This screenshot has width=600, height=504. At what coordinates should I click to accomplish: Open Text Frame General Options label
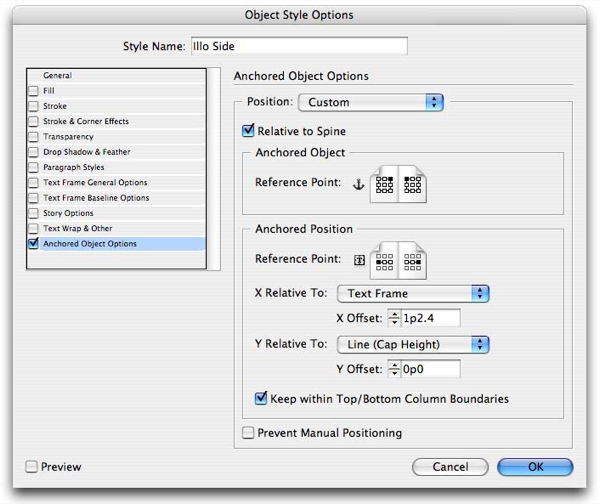coord(95,183)
